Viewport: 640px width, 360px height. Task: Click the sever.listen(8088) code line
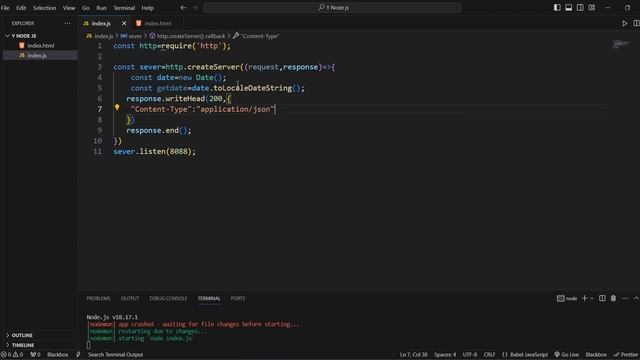pos(154,151)
